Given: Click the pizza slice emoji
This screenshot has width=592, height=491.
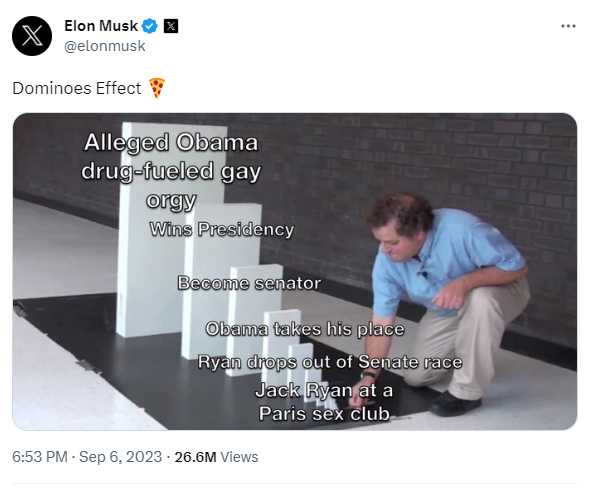Looking at the screenshot, I should 157,88.
